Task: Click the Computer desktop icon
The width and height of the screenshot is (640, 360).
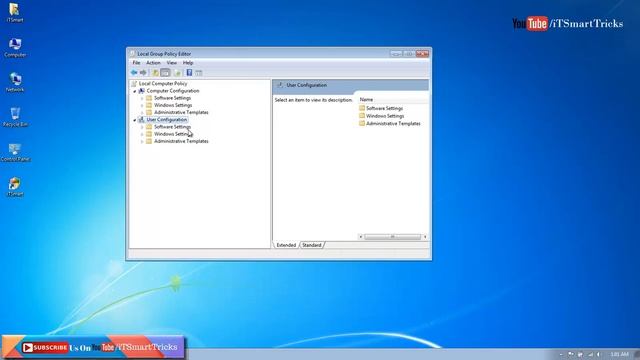Action: point(15,48)
